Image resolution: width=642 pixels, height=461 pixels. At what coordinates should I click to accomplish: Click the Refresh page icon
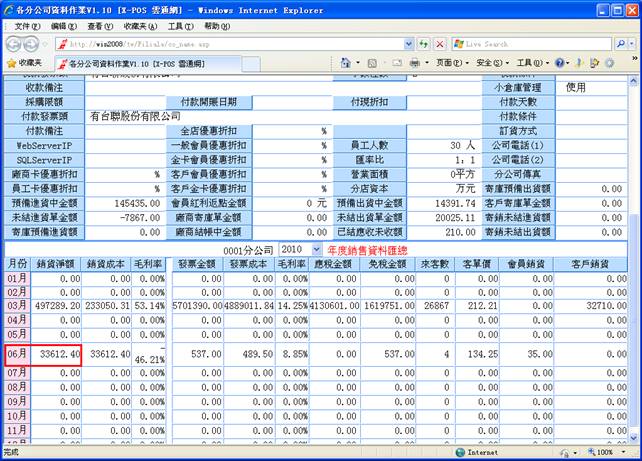(424, 44)
